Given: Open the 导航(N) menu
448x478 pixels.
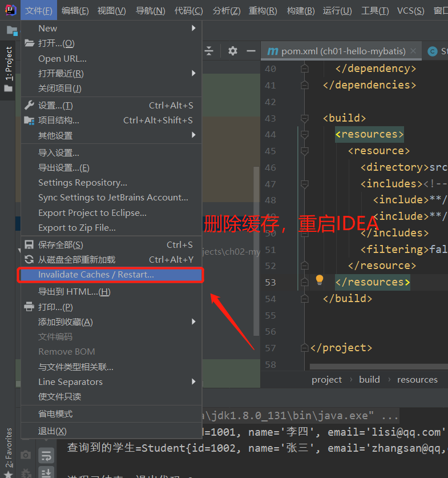Looking at the screenshot, I should pyautogui.click(x=151, y=11).
